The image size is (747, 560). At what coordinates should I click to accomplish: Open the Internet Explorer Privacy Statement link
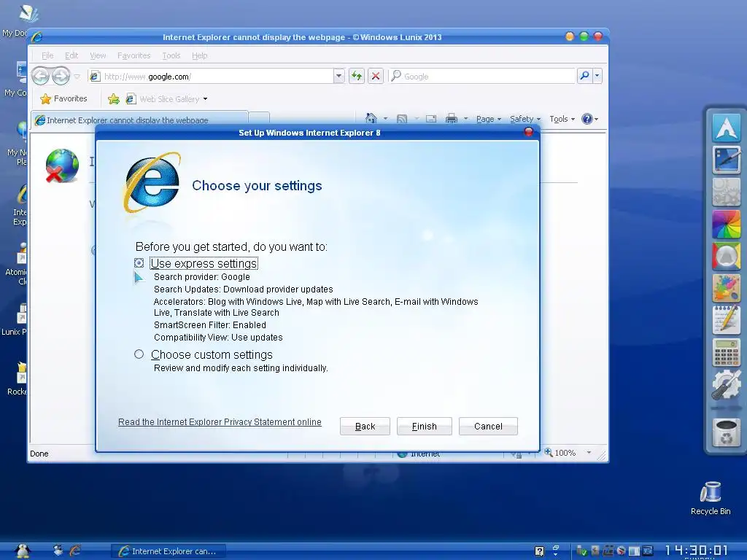[x=220, y=422]
